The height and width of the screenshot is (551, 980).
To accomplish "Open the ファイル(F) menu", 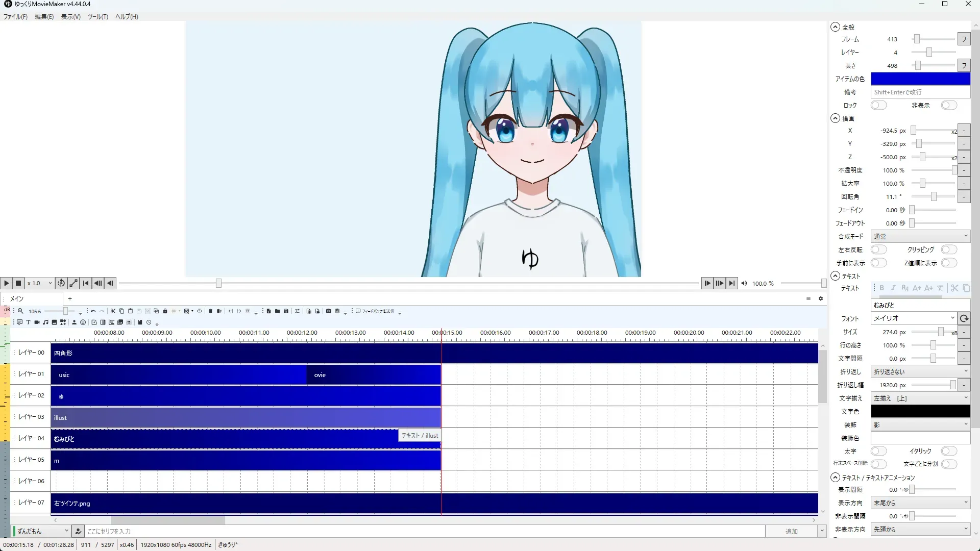I will pyautogui.click(x=15, y=17).
